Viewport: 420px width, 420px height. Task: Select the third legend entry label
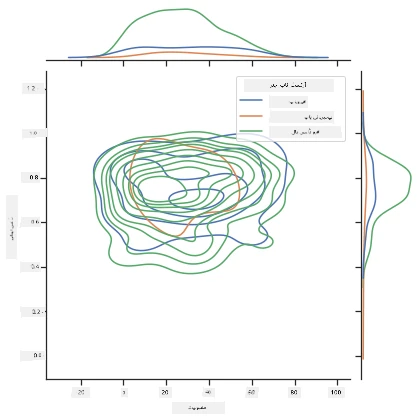[x=305, y=132]
